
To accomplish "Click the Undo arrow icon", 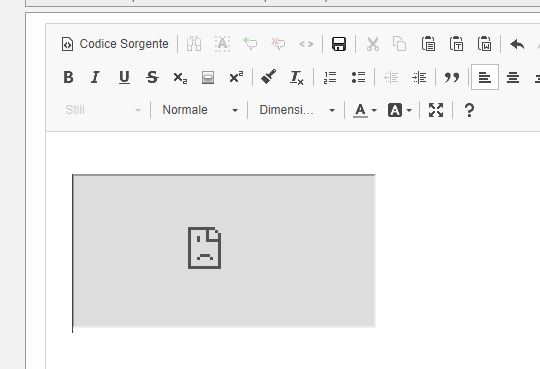I will pos(517,44).
